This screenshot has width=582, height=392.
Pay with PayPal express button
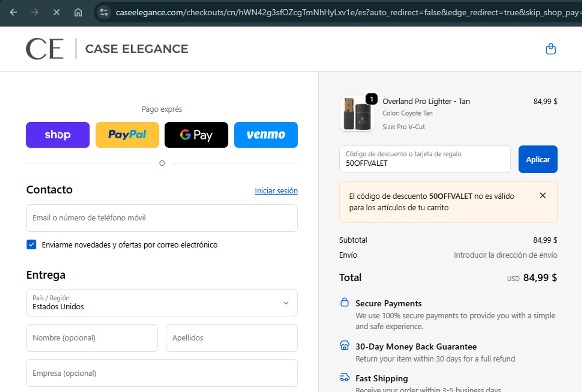(127, 135)
